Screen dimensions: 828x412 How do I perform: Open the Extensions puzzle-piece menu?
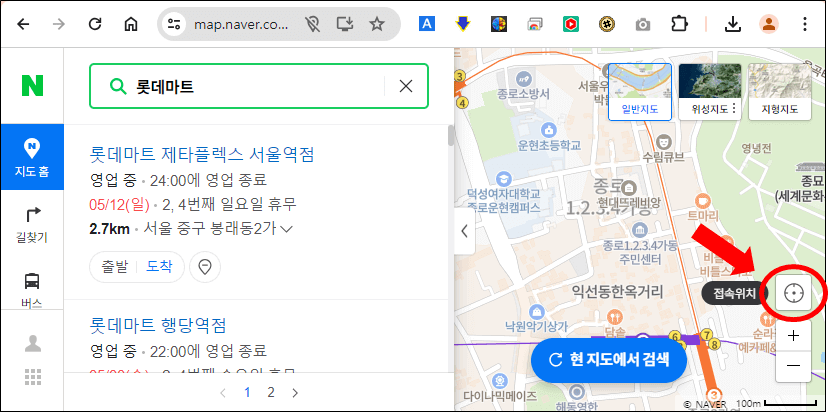click(679, 24)
